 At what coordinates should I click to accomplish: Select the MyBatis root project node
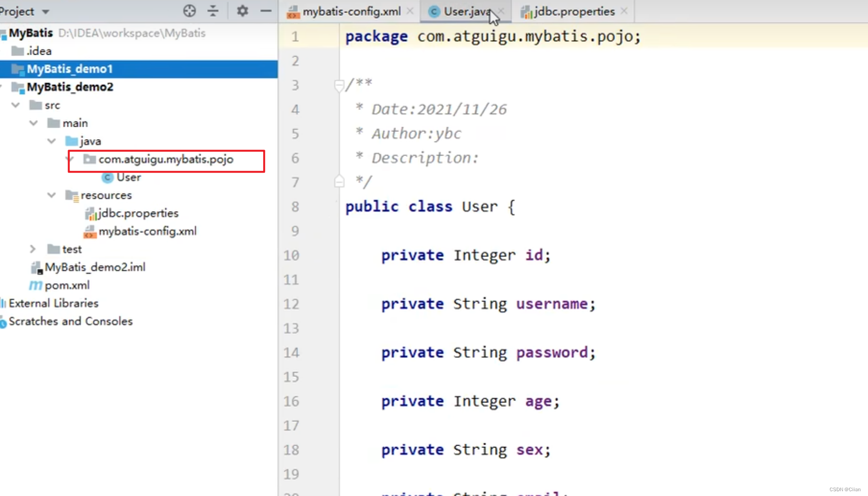coord(31,33)
